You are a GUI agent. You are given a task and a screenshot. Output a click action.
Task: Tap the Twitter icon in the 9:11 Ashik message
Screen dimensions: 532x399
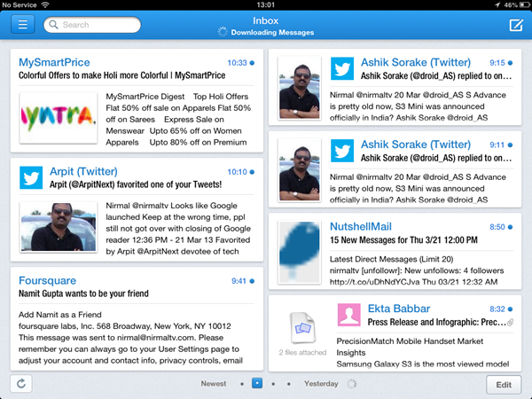pos(342,151)
